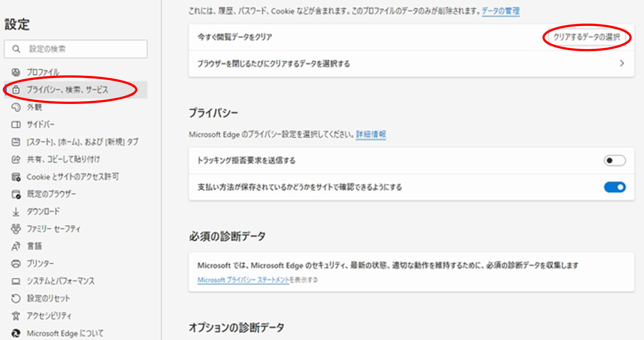Image resolution: width=644 pixels, height=340 pixels.
Task: Click the Languages (言語) icon
Action: click(x=16, y=246)
